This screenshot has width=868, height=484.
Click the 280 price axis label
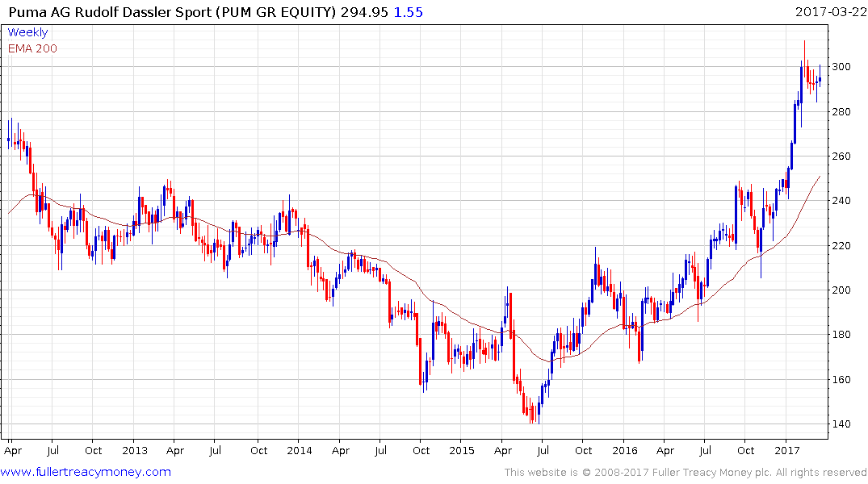pyautogui.click(x=841, y=112)
